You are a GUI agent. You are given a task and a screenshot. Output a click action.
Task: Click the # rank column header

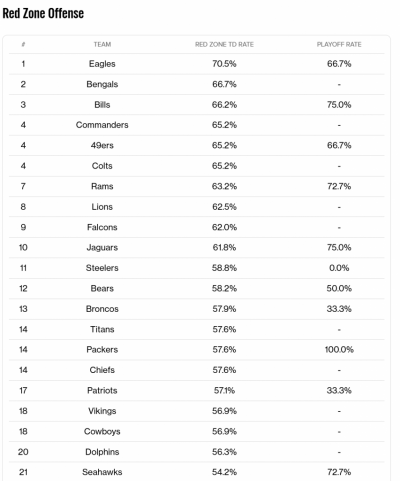[23, 44]
